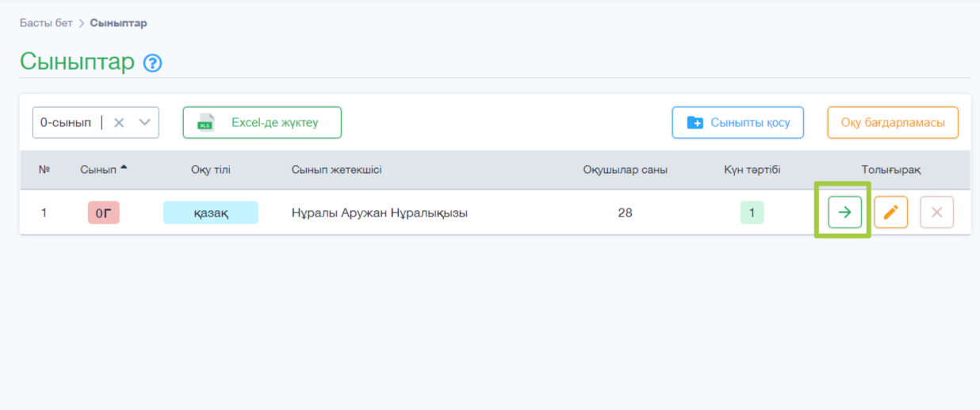This screenshot has height=410, width=980.
Task: Click the Excel-де жүктеу button label
Action: pos(274,123)
